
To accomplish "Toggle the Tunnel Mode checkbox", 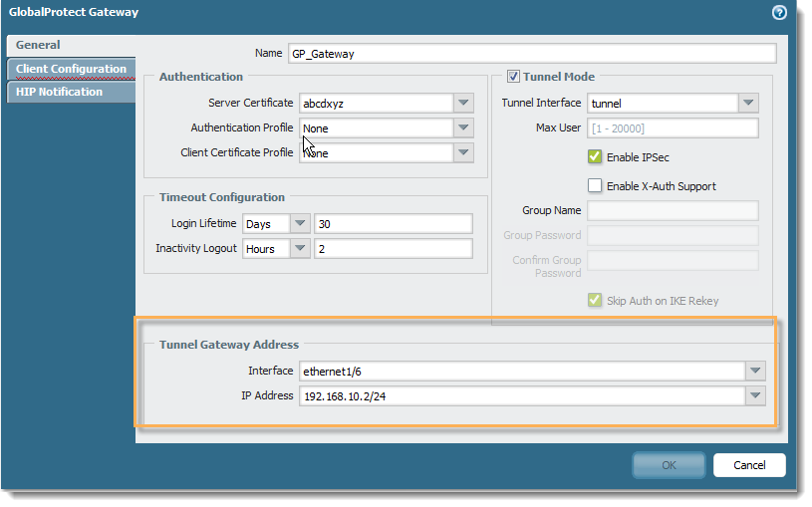I will tap(513, 77).
